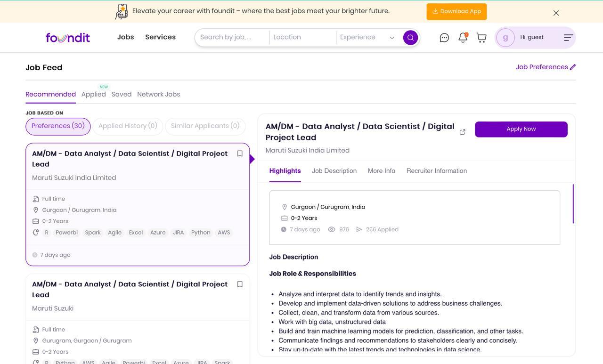Click location pin icon in first job card
This screenshot has width=603, height=364.
(x=36, y=210)
